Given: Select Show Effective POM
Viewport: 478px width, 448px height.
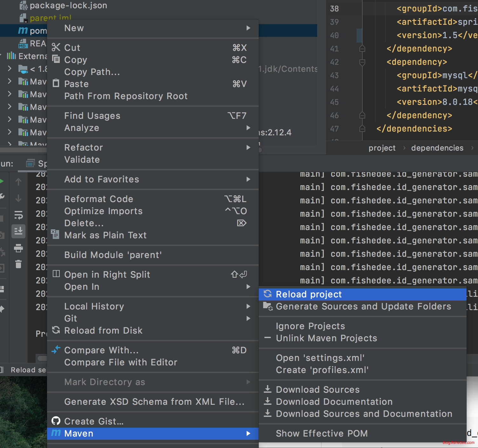Looking at the screenshot, I should click(x=322, y=433).
